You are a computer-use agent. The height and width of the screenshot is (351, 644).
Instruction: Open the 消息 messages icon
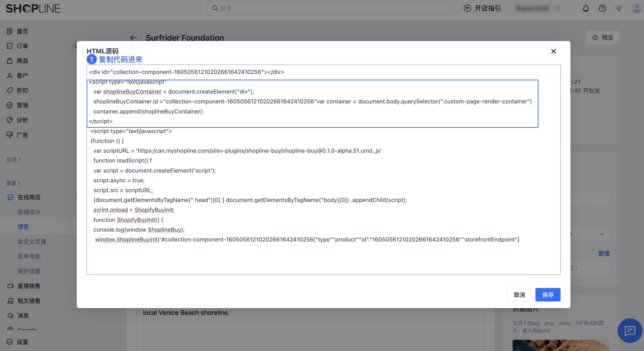tap(10, 316)
